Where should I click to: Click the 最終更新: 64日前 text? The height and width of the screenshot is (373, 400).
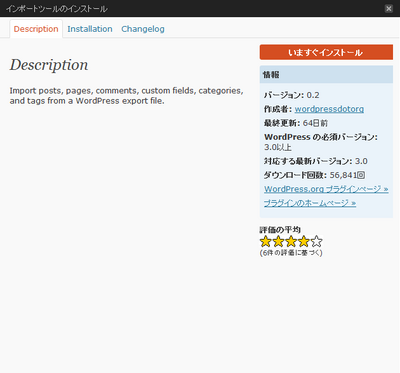pos(296,123)
